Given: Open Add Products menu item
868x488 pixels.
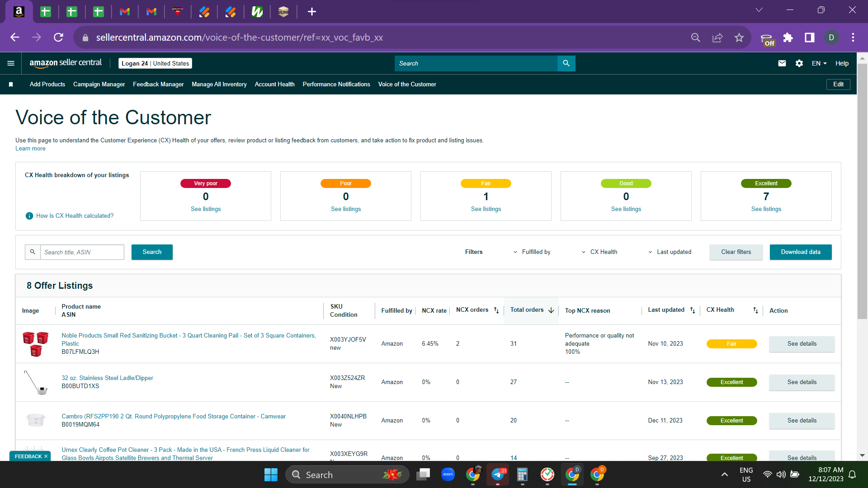Looking at the screenshot, I should tap(47, 84).
